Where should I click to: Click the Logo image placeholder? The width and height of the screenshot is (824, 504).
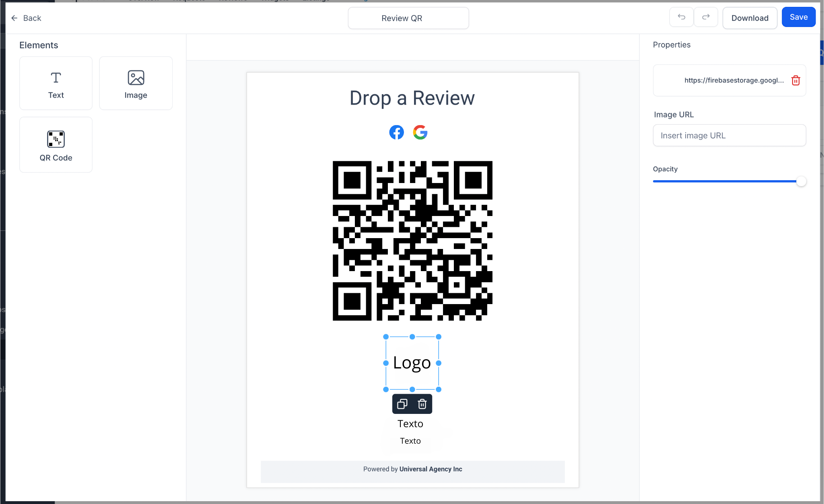pos(412,363)
